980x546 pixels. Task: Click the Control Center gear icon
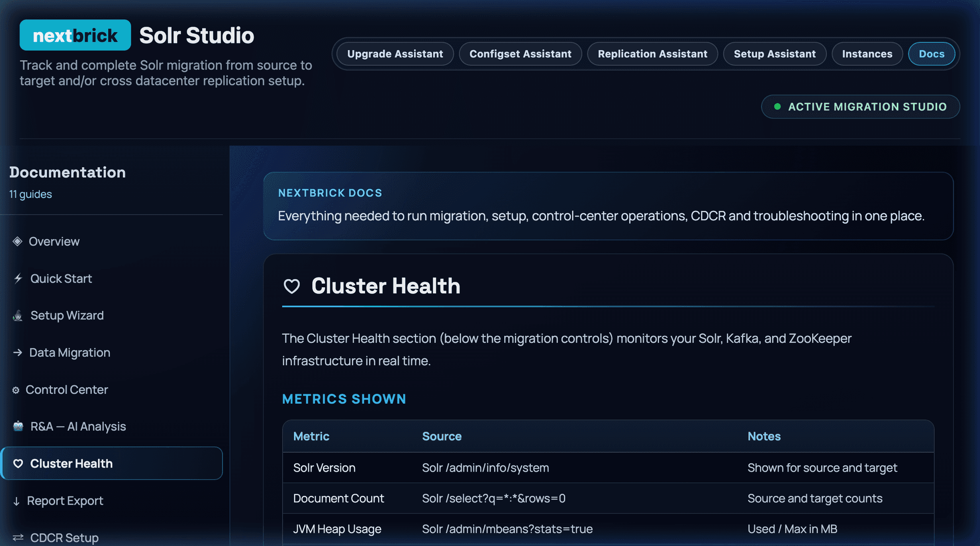click(16, 390)
